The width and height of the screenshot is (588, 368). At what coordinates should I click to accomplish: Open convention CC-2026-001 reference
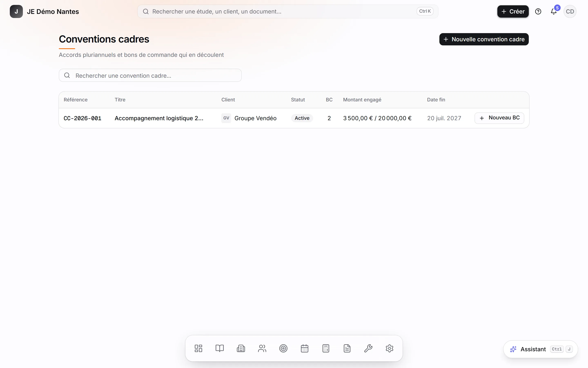click(82, 118)
